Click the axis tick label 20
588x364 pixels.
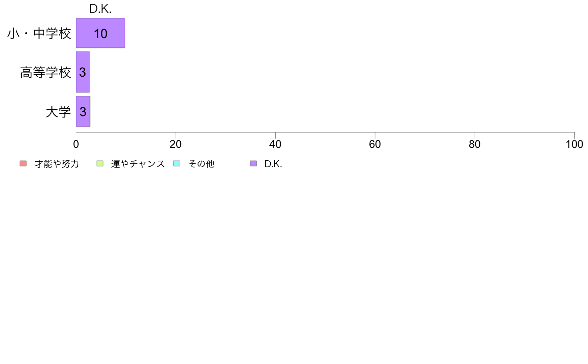click(176, 144)
